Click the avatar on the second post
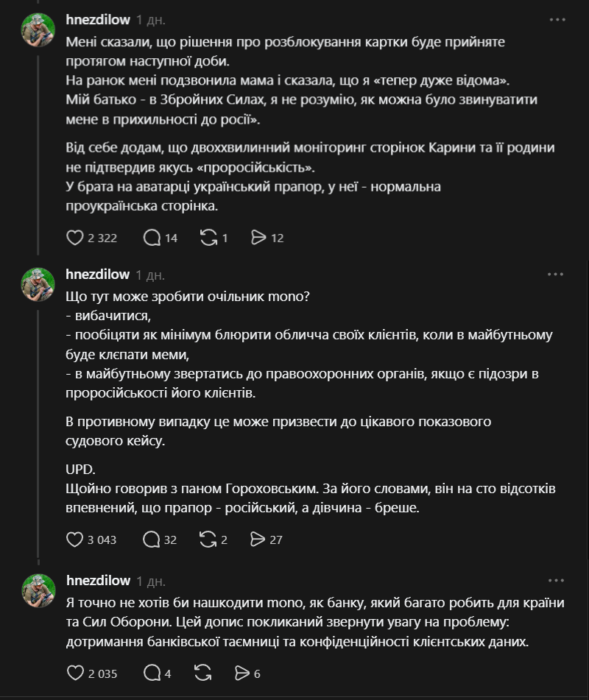Screen dimensions: 589x700 [x=38, y=285]
